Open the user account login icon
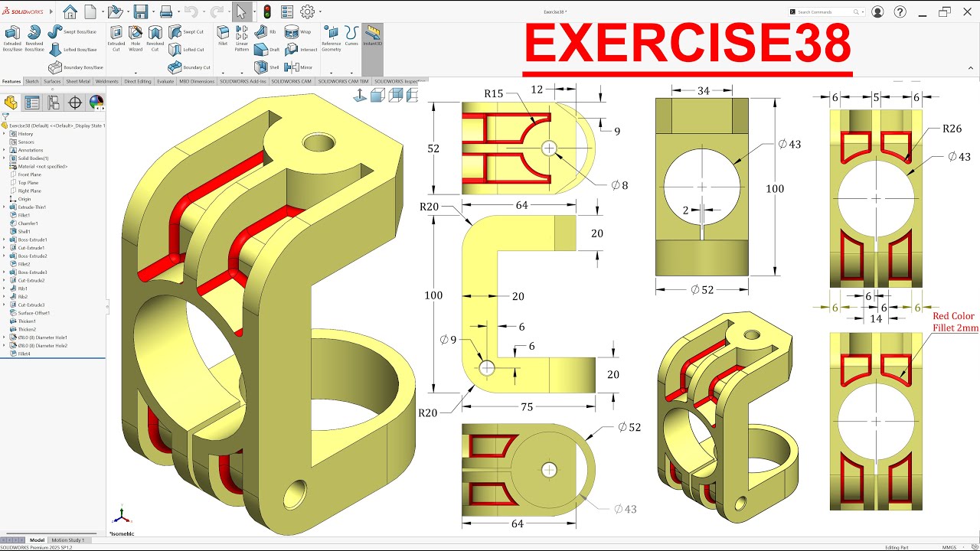980x551 pixels. (x=877, y=11)
